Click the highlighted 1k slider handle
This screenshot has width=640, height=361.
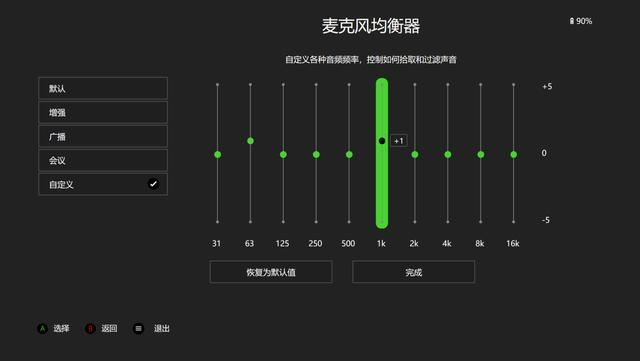(x=382, y=141)
